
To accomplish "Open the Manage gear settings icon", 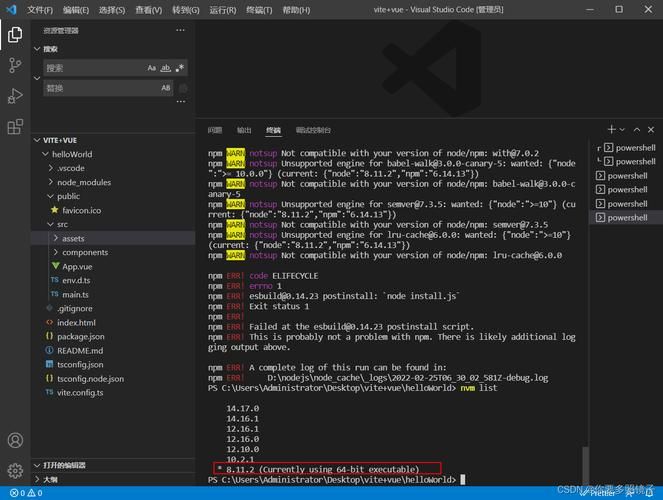I will point(15,470).
